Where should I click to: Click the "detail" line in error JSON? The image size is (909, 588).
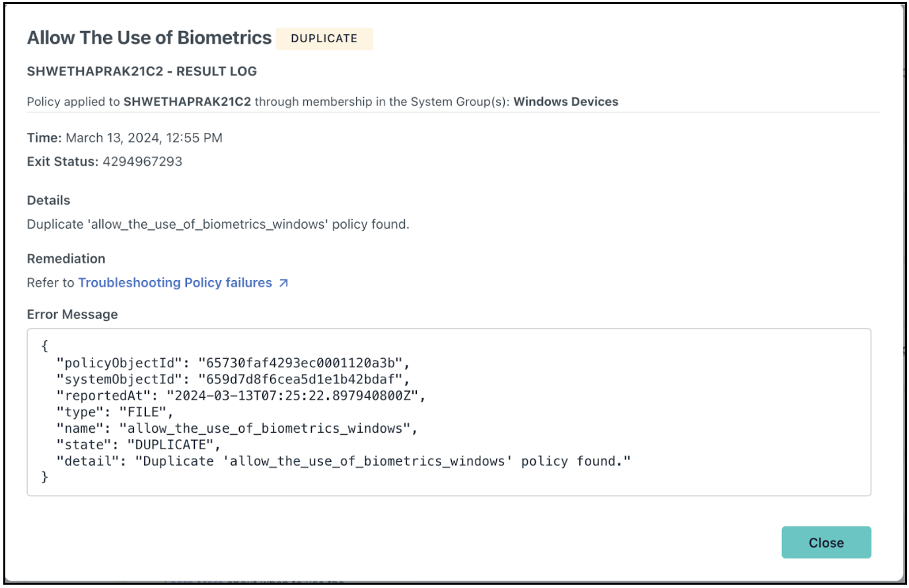344,461
